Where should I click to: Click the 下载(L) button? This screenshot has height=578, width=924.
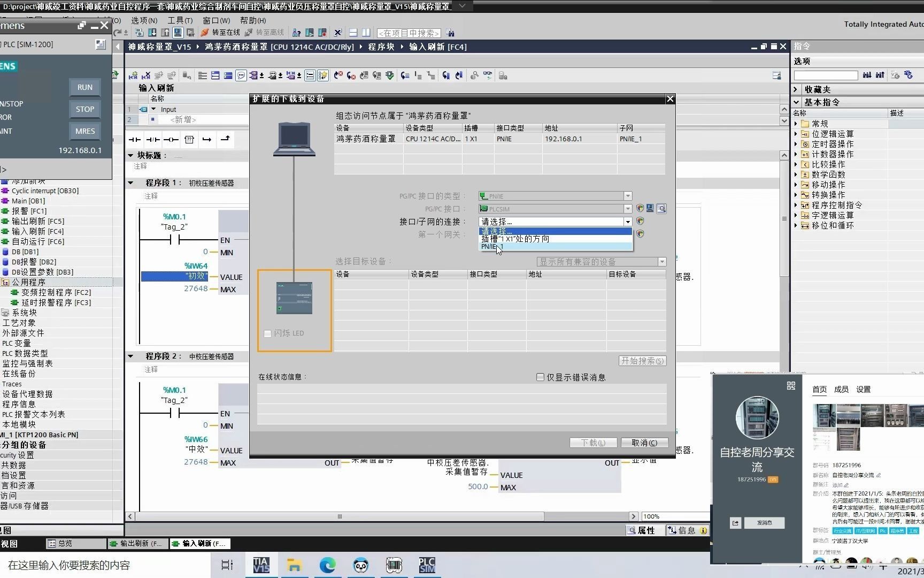(x=593, y=443)
